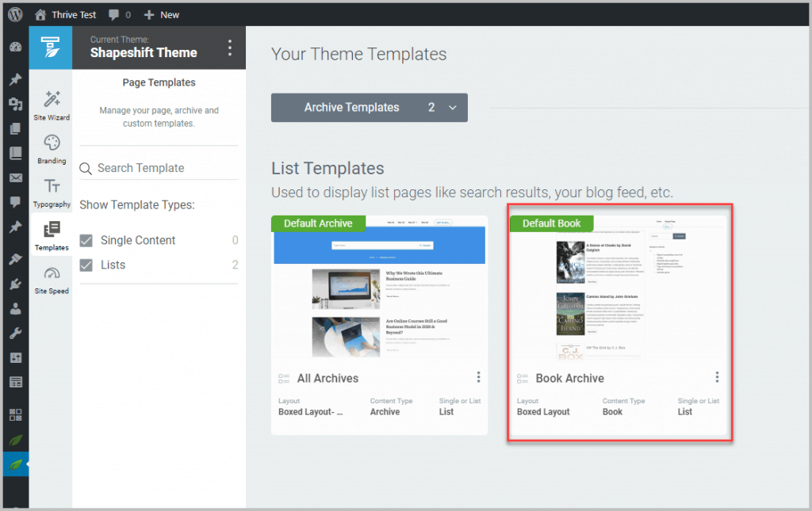Select the Book Archive template title
The image size is (812, 511).
(x=570, y=378)
